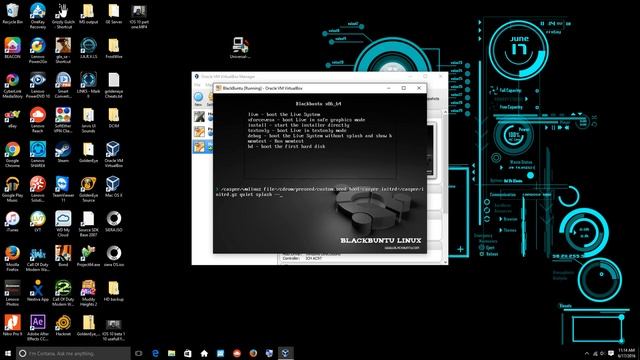
Task: Select the Lenovo Reach cloud icon
Action: pyautogui.click(x=38, y=120)
